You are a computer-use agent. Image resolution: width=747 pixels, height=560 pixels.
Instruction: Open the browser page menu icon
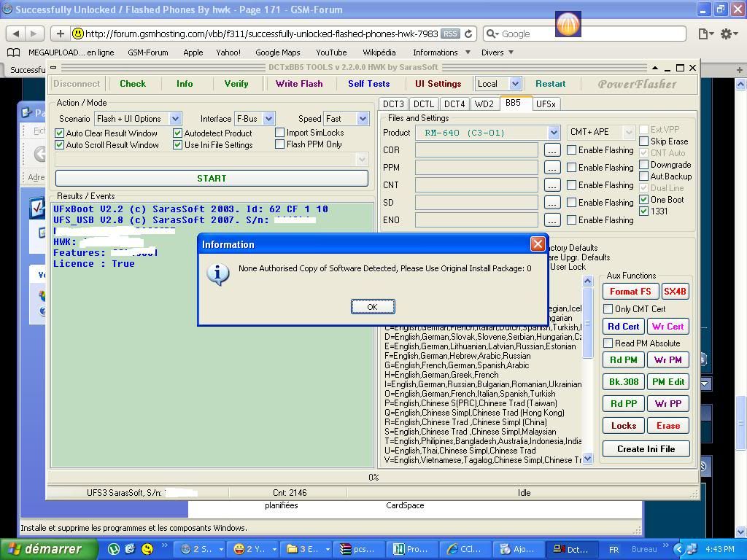[705, 34]
